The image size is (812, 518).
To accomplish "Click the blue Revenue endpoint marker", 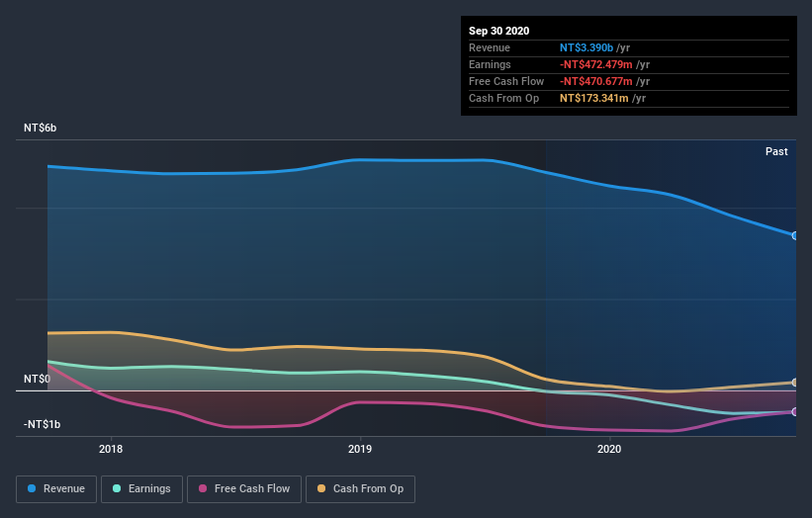I will 794,235.
